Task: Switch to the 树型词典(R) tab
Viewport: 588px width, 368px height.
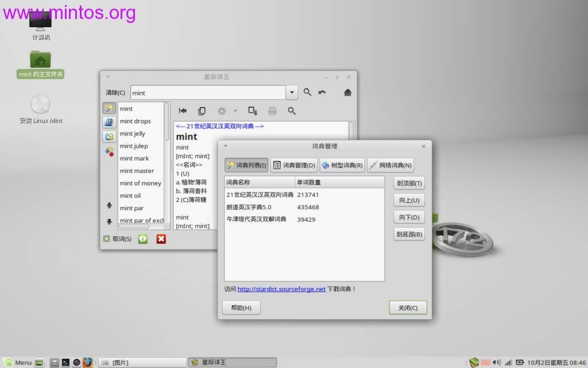Action: pos(342,165)
